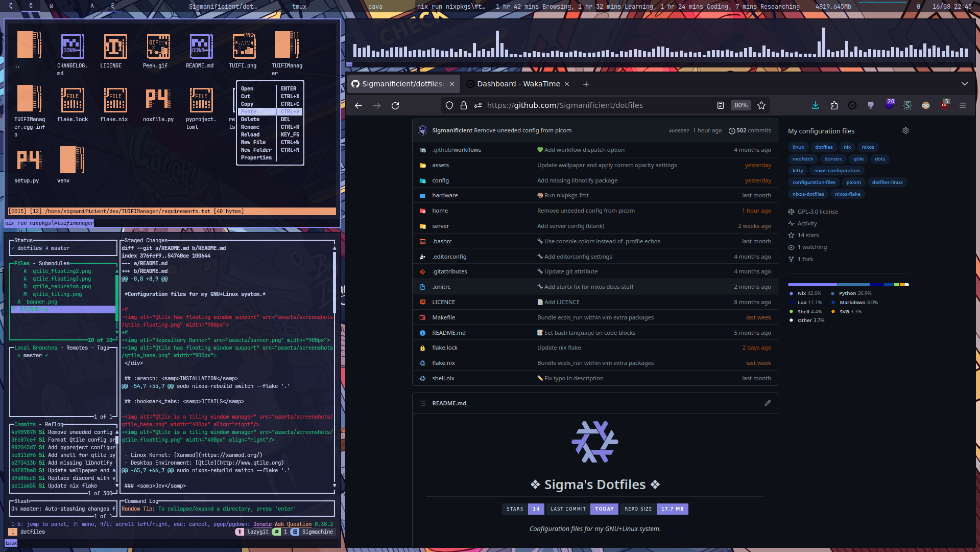The width and height of the screenshot is (980, 552).
Task: Select the flake.lock file icon in TUIFI
Action: coord(73,100)
